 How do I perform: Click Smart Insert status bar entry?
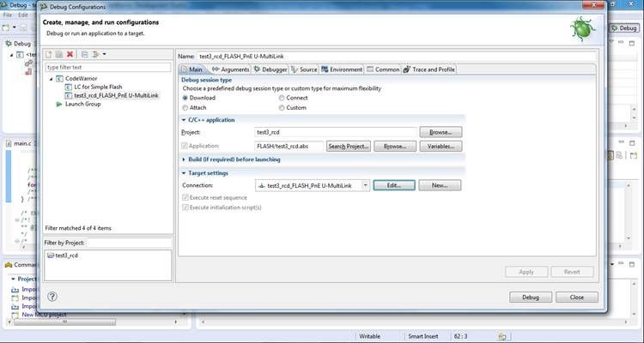[423, 336]
